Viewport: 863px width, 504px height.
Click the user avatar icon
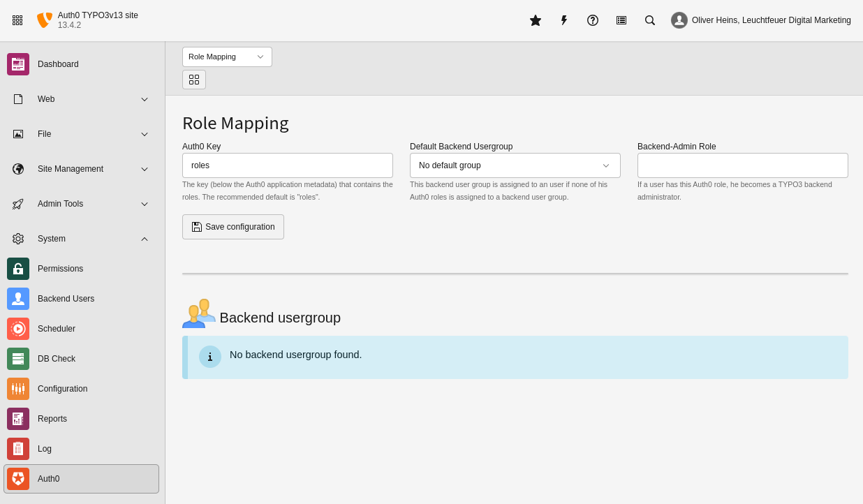[x=679, y=20]
